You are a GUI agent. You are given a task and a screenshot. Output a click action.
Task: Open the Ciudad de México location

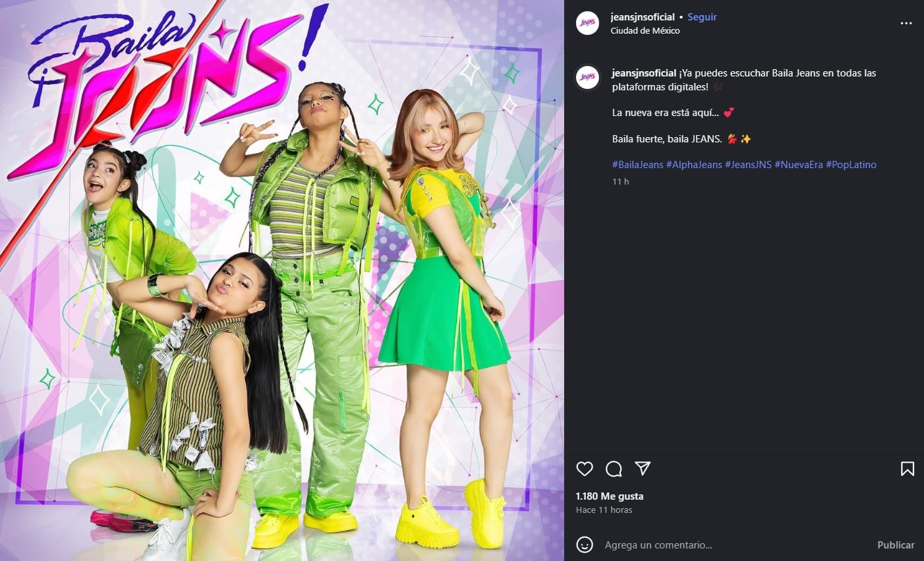pyautogui.click(x=645, y=31)
